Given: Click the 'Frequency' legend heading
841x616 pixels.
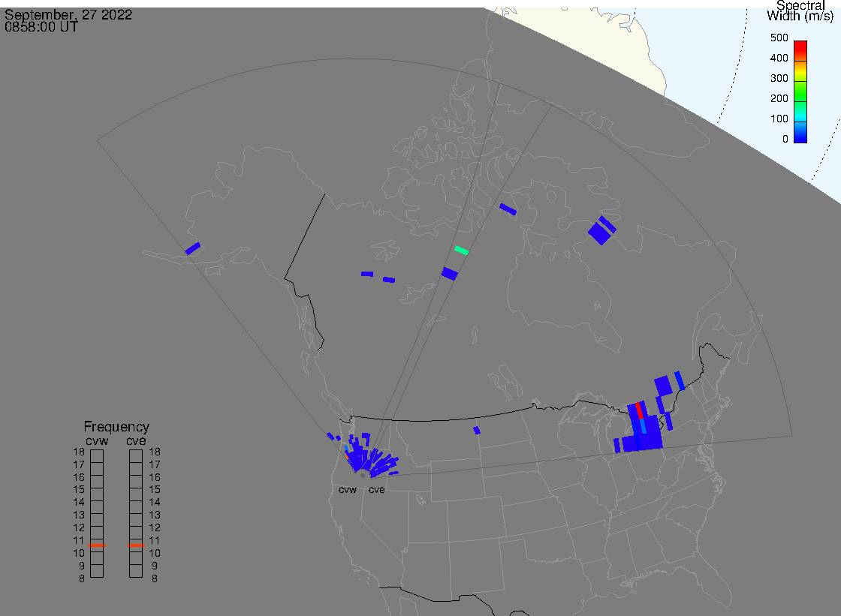Looking at the screenshot, I should [x=116, y=427].
